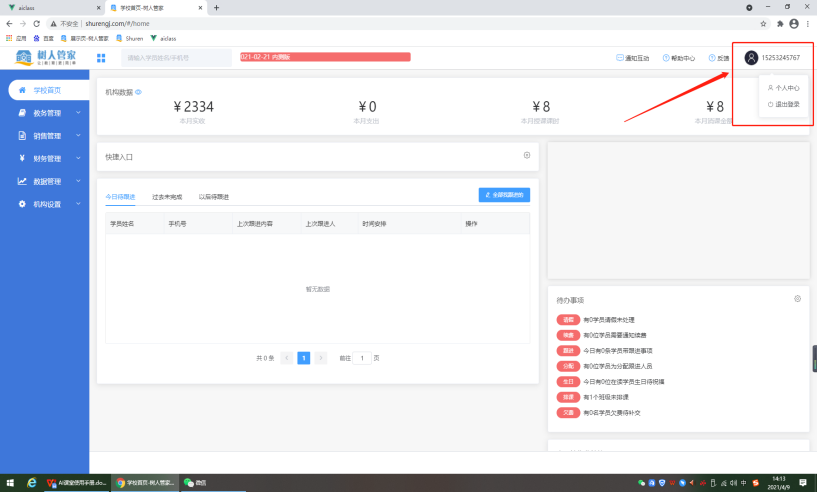Image resolution: width=817 pixels, height=492 pixels.
Task: Click the 上次跟进内容 column header
Action: pyautogui.click(x=255, y=224)
